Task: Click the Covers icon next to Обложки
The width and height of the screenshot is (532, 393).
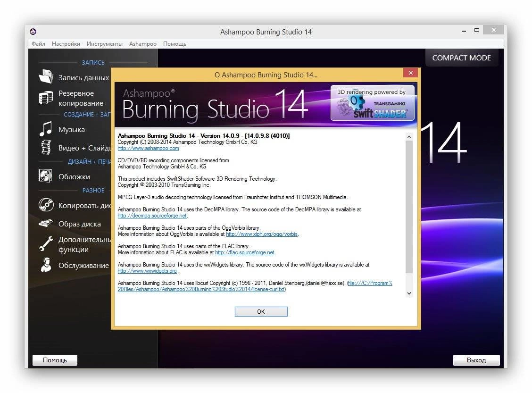Action: tap(45, 176)
